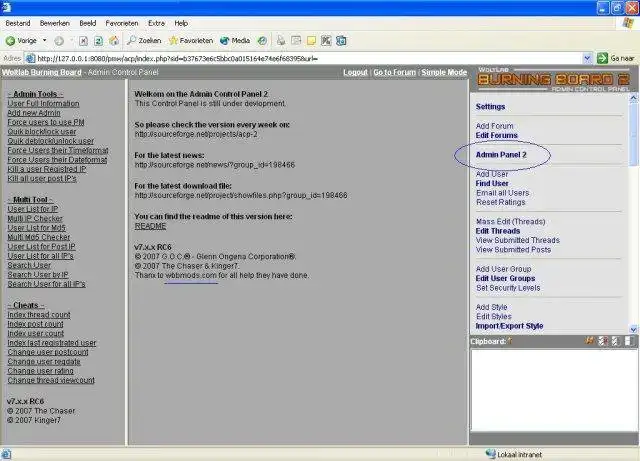
Task: Click the Lokaal intranet status bar zone
Action: tap(513, 454)
